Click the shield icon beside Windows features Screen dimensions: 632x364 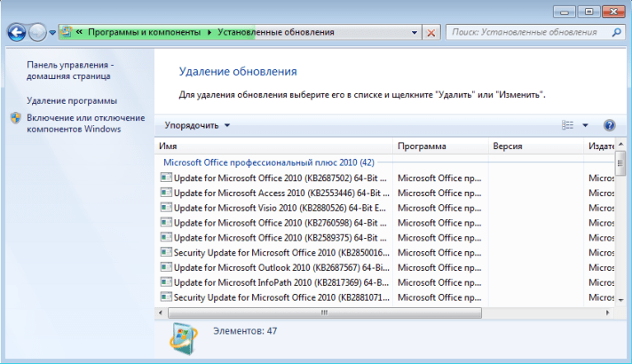tap(16, 118)
